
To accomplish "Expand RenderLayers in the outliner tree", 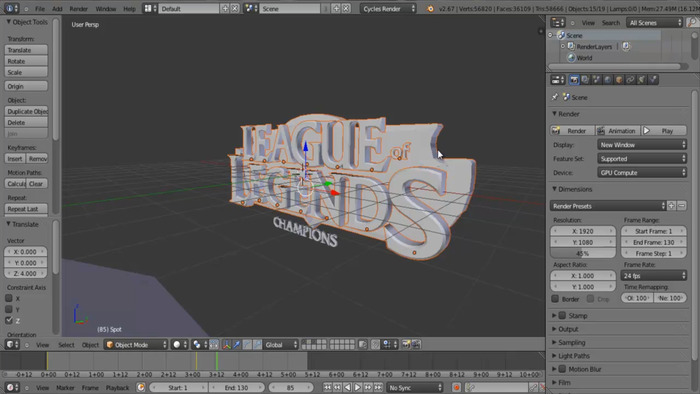I will [x=563, y=46].
